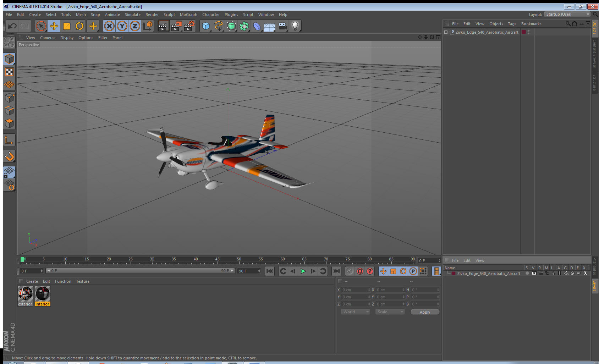This screenshot has height=364, width=599.
Task: Open Function menu in material manager
Action: pyautogui.click(x=63, y=281)
